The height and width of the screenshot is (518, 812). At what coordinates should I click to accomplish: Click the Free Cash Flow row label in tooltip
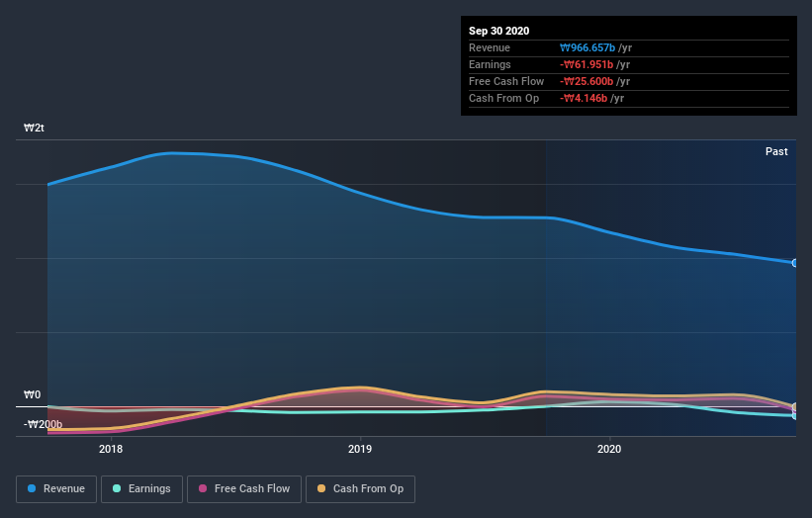pos(506,81)
